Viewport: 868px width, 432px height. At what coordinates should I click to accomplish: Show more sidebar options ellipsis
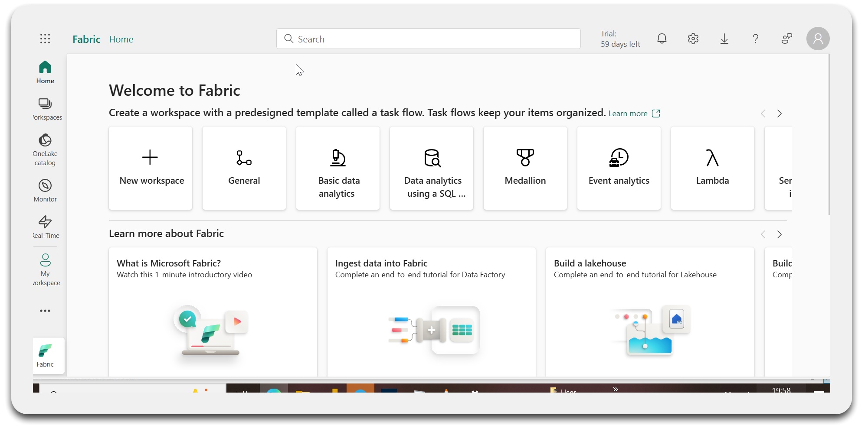(x=45, y=311)
